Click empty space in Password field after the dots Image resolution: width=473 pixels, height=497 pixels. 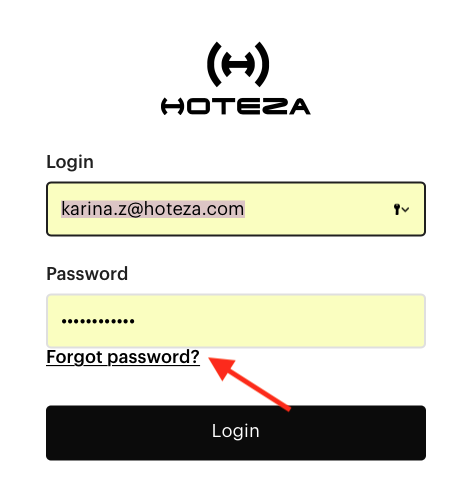tap(277, 321)
